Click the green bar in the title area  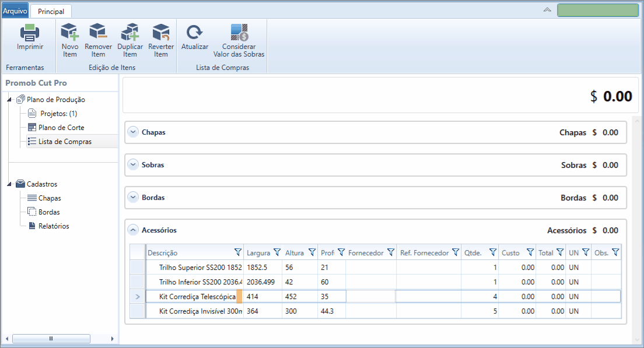tap(597, 10)
